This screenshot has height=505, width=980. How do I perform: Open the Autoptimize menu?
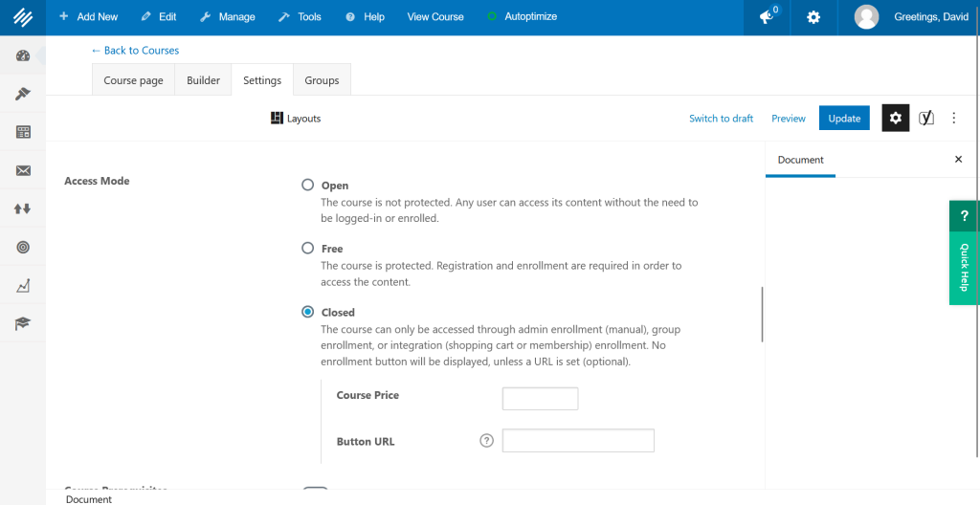[x=523, y=17]
